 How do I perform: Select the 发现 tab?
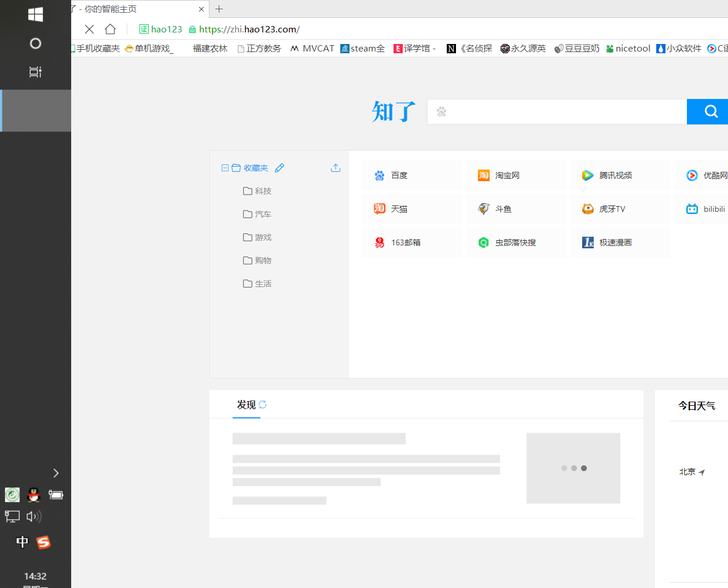(x=247, y=405)
